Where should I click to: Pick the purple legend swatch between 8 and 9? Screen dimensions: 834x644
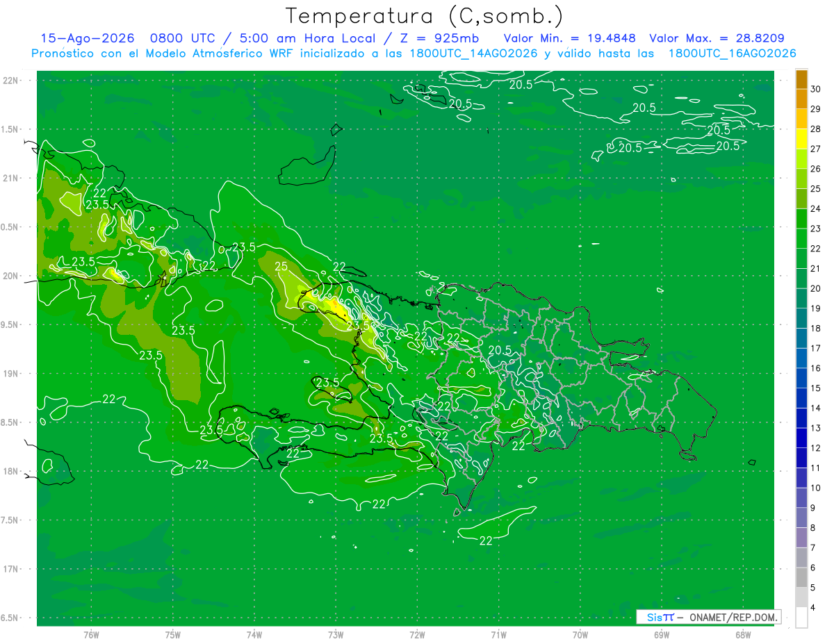click(x=801, y=518)
